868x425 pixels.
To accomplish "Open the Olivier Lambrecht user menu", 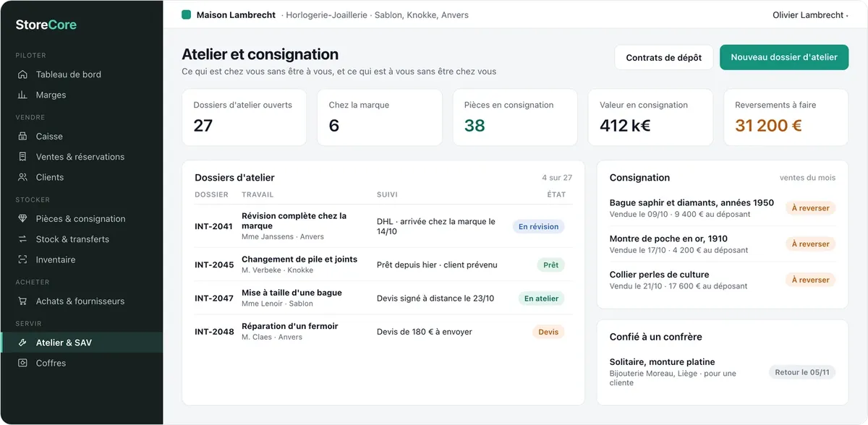I will [810, 15].
